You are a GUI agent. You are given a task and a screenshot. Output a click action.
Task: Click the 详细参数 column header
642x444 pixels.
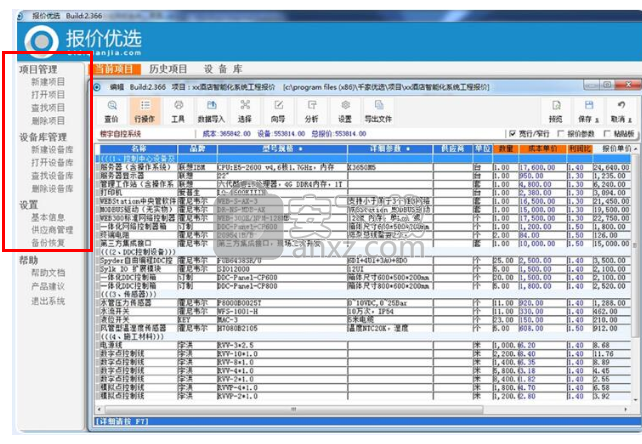point(390,149)
